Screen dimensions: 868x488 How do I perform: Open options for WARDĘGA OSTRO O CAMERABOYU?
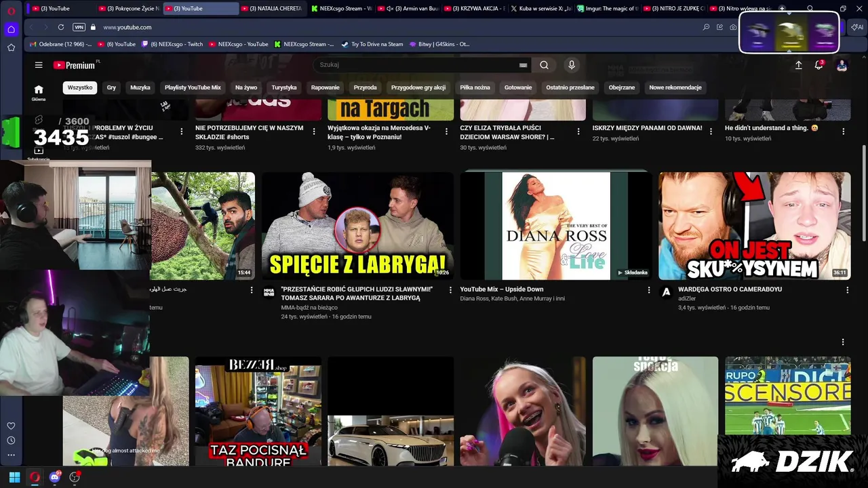[847, 290]
